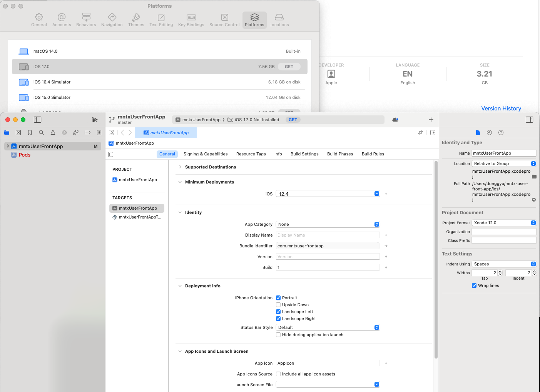Toggle the right inspector panel icon
Viewport: 540px width, 392px height.
tap(529, 120)
